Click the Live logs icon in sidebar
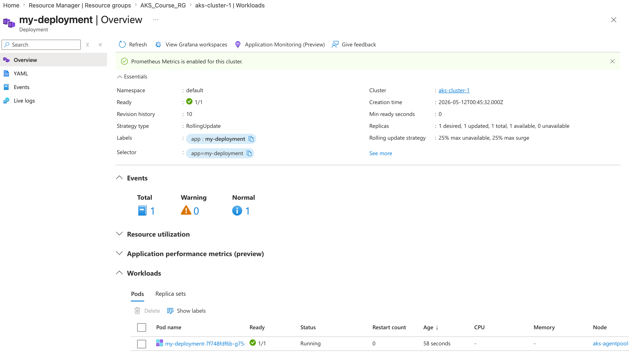Screen dimensions: 629x364 7,101
